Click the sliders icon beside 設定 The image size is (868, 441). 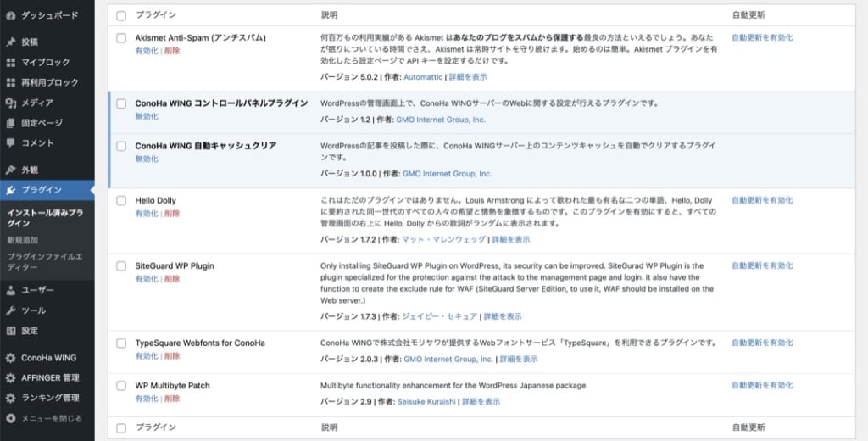pos(10,331)
